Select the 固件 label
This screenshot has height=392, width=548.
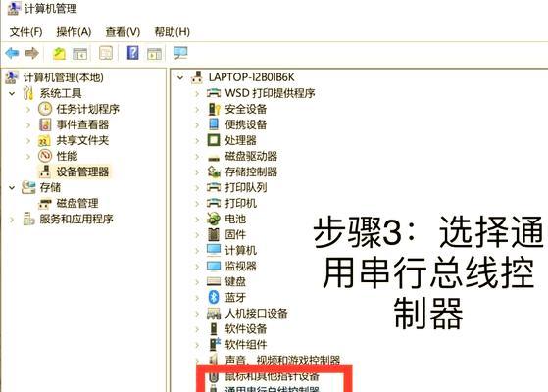tap(235, 234)
